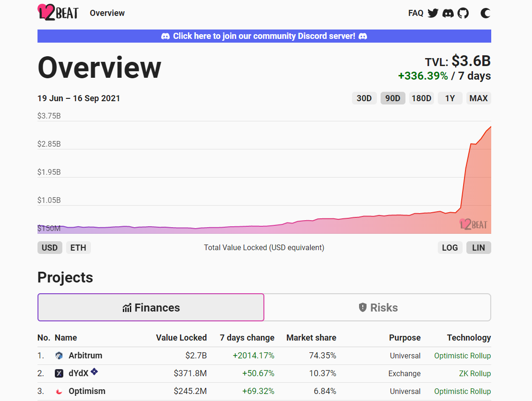Click the 10.37% market share value

click(x=322, y=373)
